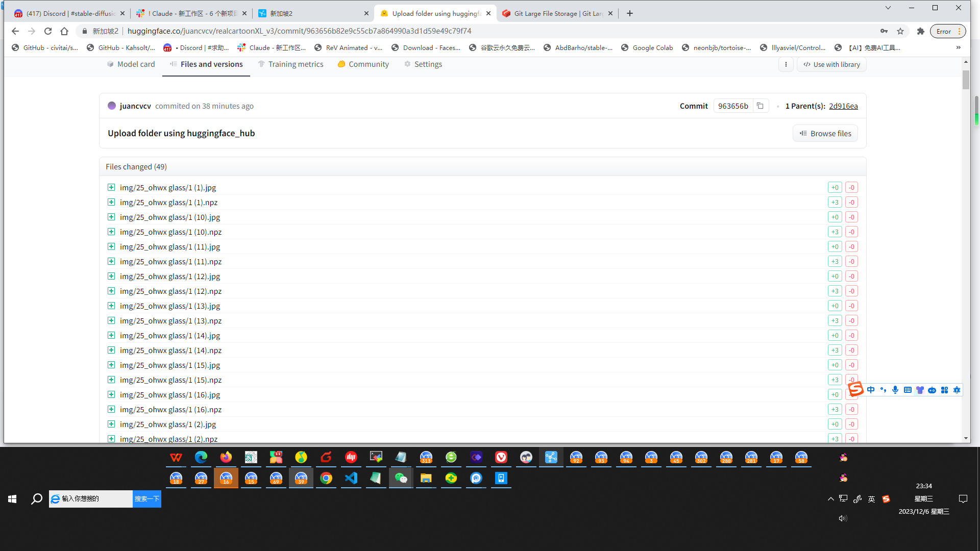Expand diff for 1 (10).npz file
This screenshot has height=551, width=980.
[x=111, y=232]
